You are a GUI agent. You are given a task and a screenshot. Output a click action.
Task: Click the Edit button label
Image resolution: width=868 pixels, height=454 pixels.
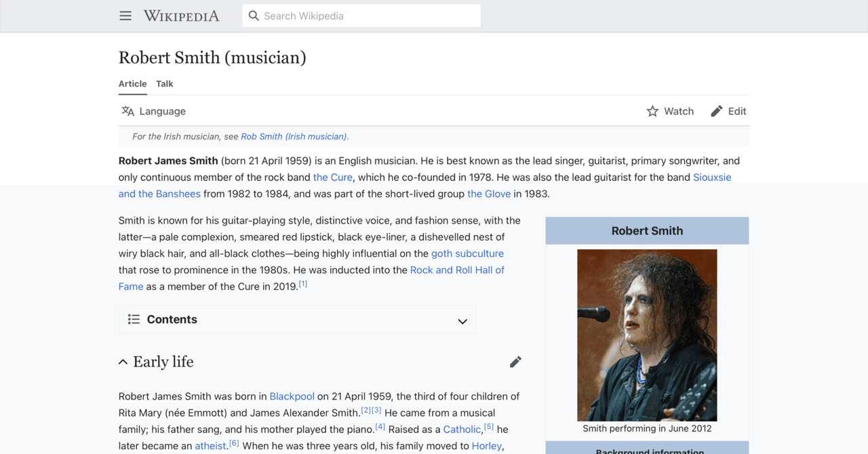(737, 111)
